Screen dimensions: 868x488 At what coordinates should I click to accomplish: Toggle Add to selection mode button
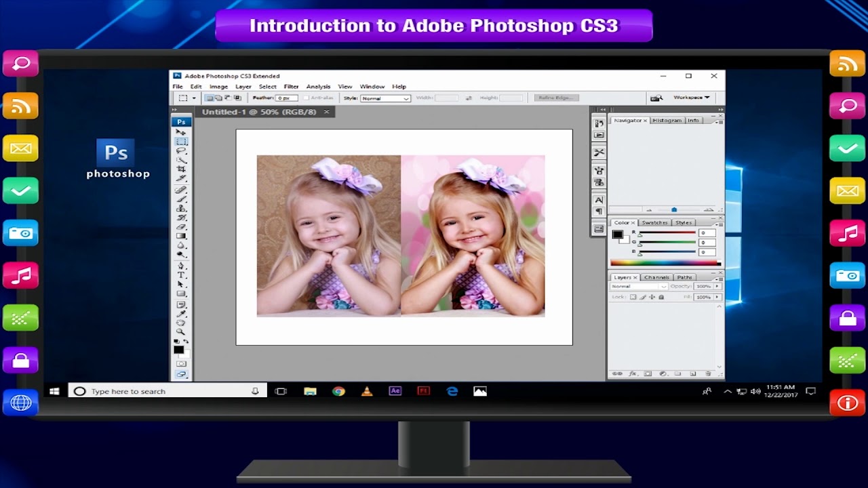click(x=218, y=98)
